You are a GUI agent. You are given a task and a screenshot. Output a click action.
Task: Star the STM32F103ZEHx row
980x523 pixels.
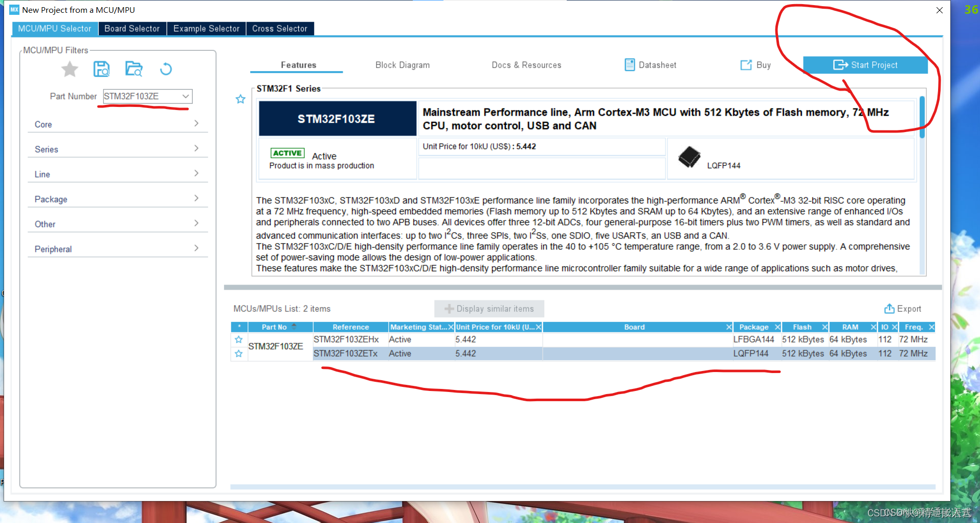(238, 339)
